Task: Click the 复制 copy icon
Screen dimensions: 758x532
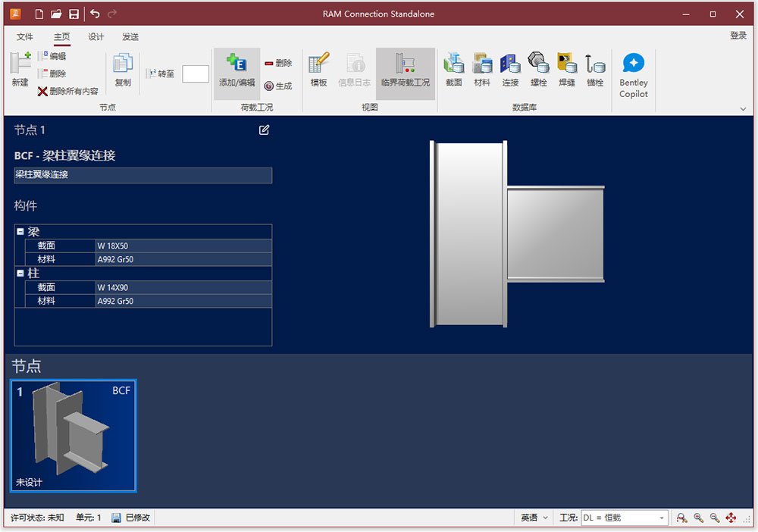Action: point(123,70)
